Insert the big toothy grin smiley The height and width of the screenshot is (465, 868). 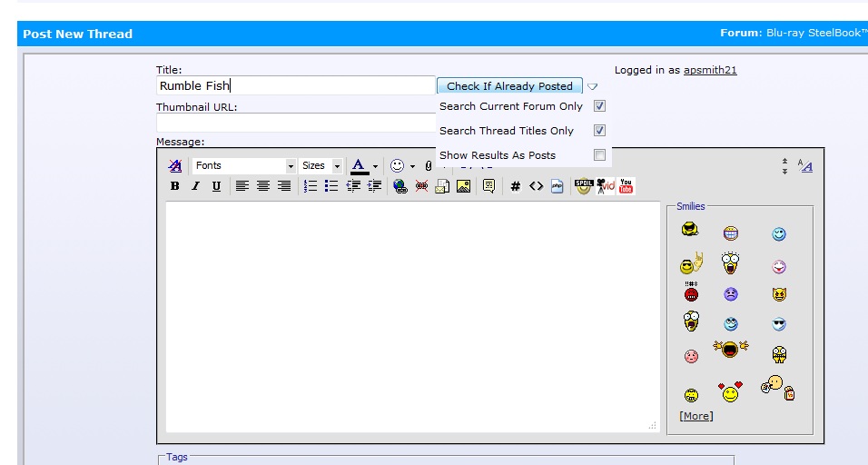tap(731, 233)
